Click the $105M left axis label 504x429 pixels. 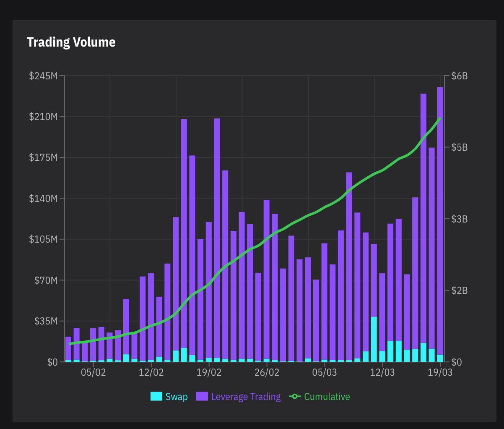[43, 239]
